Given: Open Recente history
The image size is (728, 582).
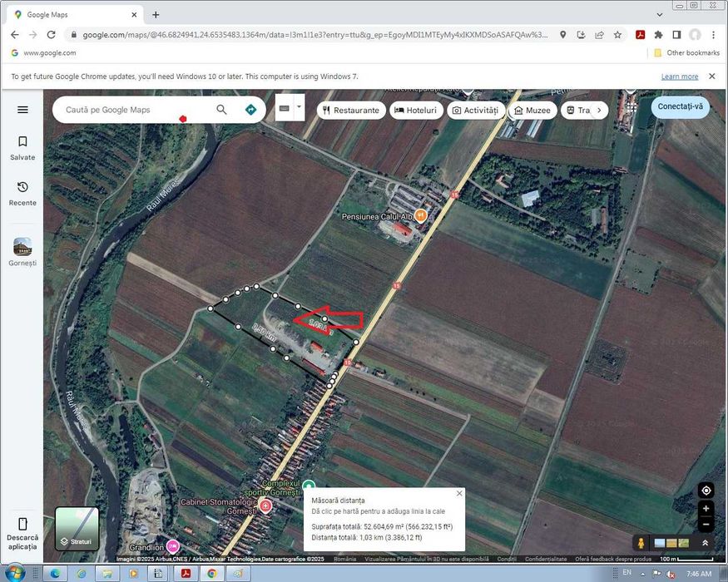Looking at the screenshot, I should (x=22, y=194).
